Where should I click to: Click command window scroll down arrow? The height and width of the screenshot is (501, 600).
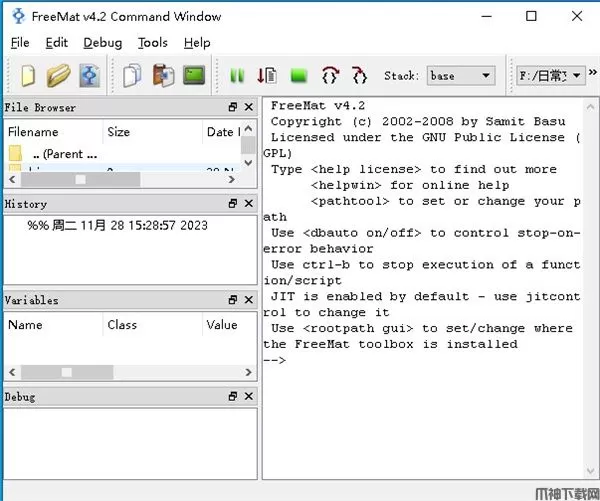pyautogui.click(x=590, y=470)
